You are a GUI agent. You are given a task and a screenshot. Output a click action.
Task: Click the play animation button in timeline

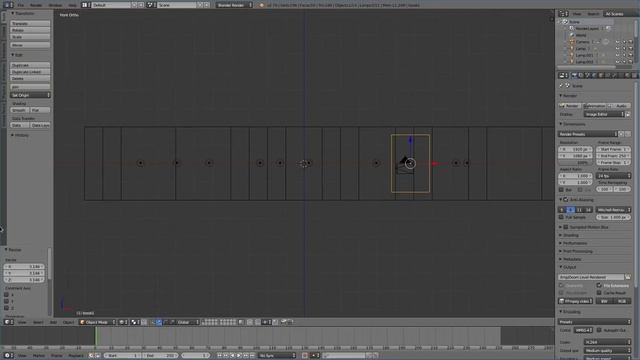click(239, 356)
